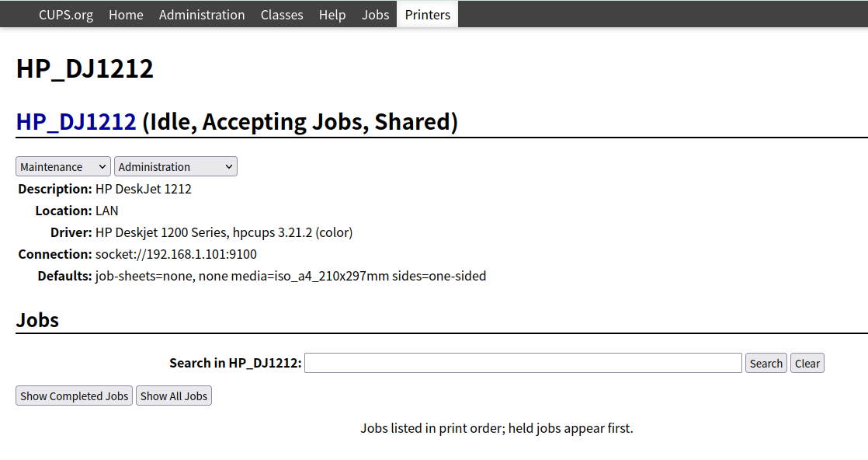868x460 pixels.
Task: Go to the Home page tab
Action: [x=126, y=15]
